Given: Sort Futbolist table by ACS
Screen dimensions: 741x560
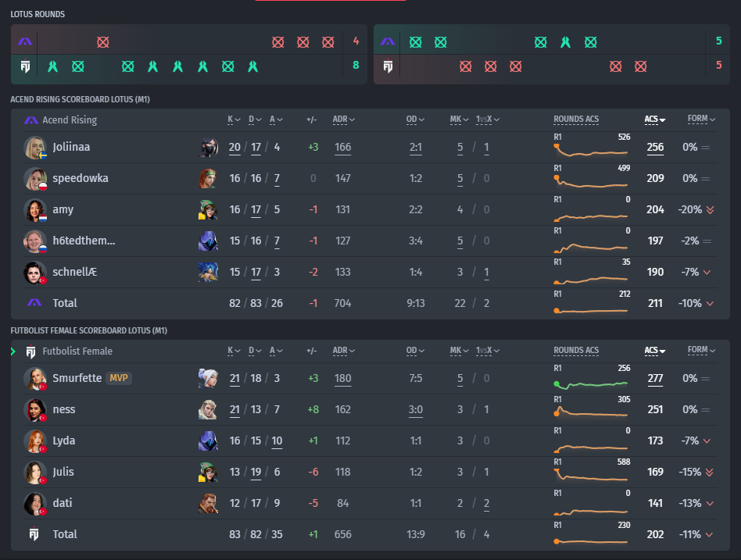Looking at the screenshot, I should tap(655, 351).
